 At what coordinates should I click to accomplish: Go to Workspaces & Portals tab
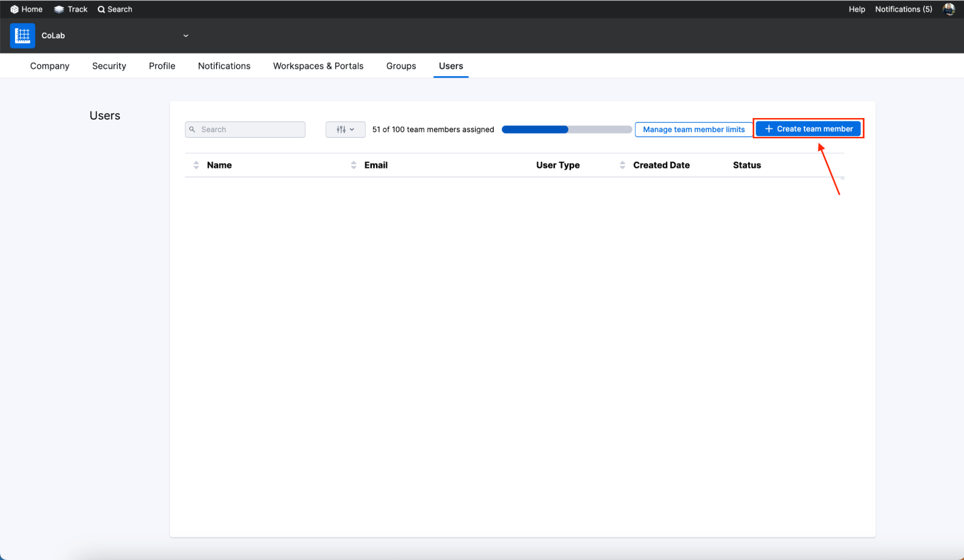tap(318, 66)
